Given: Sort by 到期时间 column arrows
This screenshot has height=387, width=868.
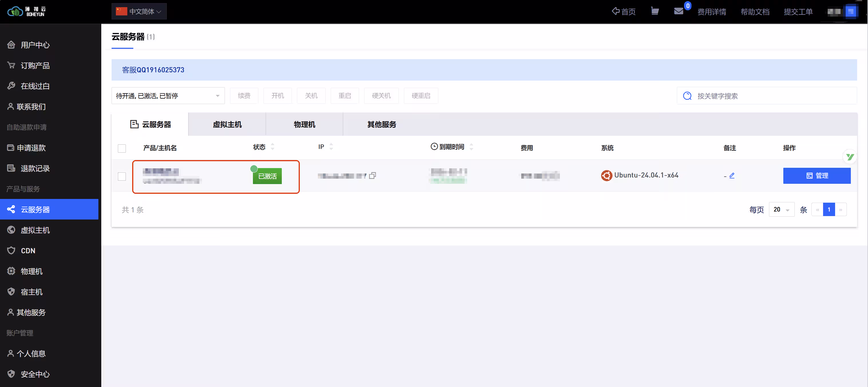Looking at the screenshot, I should click(471, 146).
